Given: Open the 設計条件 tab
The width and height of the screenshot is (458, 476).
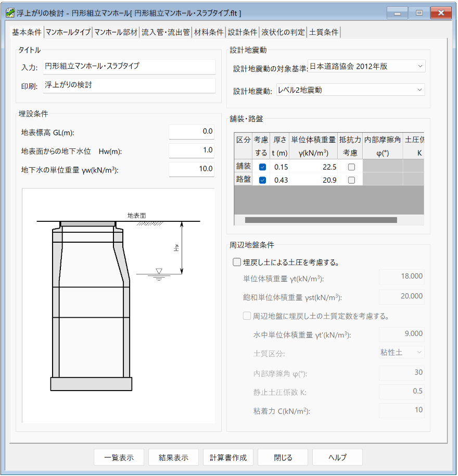Looking at the screenshot, I should click(243, 32).
